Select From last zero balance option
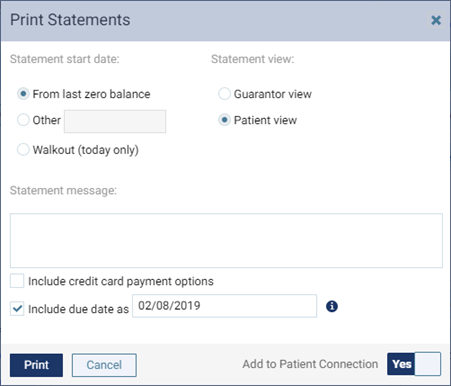The image size is (451, 386). click(x=23, y=94)
